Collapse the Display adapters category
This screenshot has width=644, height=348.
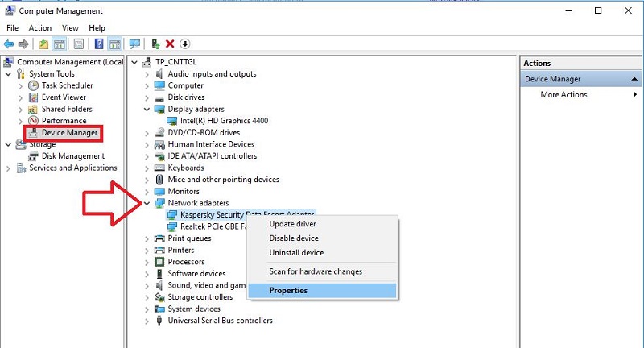click(147, 110)
